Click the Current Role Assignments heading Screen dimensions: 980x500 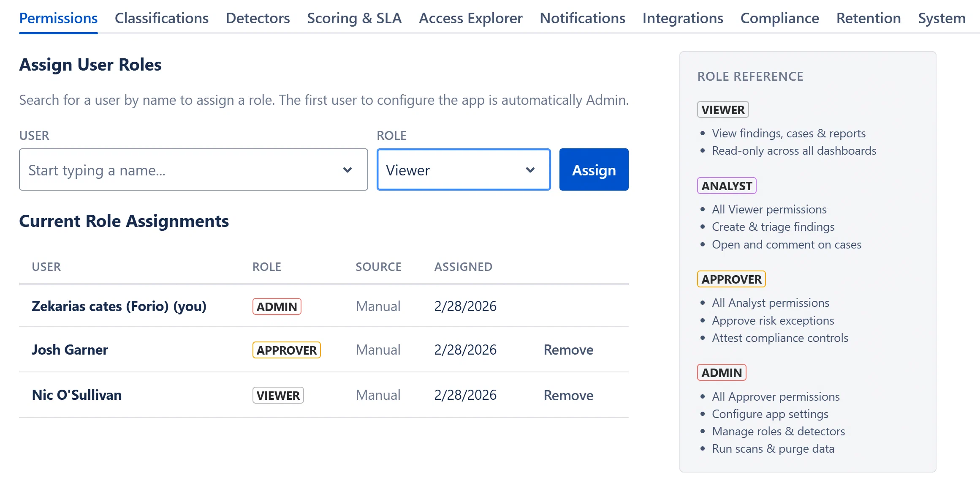(124, 221)
